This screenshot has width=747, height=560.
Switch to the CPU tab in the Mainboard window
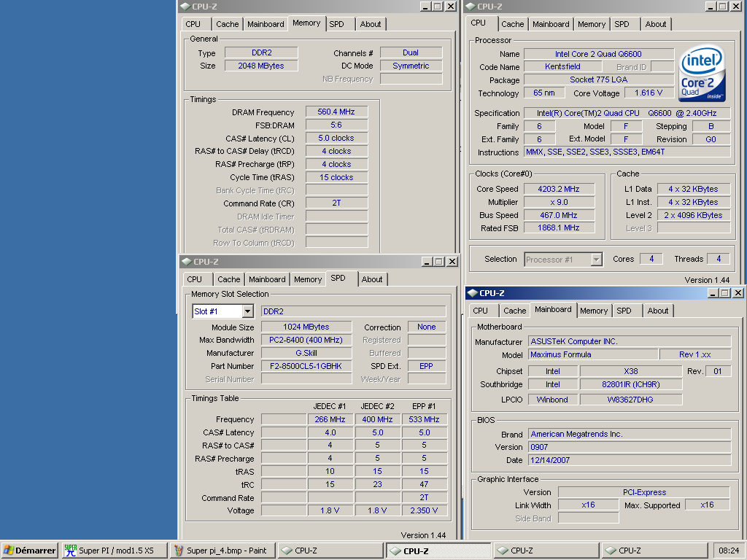click(480, 311)
